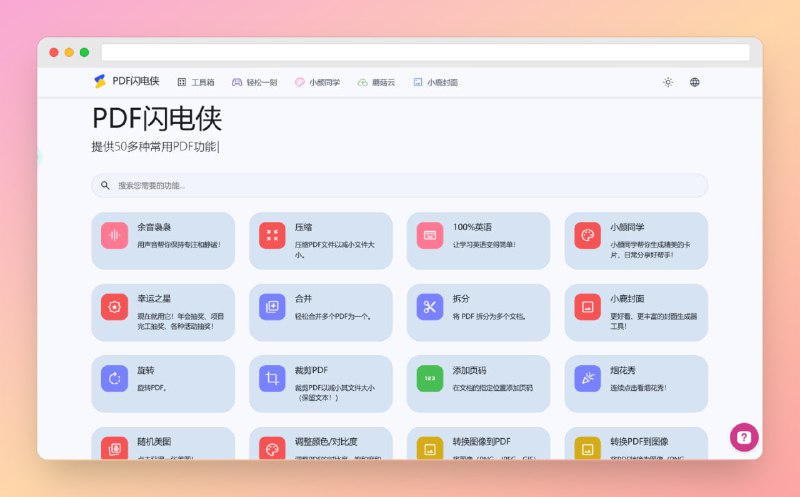Image resolution: width=800 pixels, height=497 pixels.
Task: Open the language globe selector
Action: click(x=694, y=82)
